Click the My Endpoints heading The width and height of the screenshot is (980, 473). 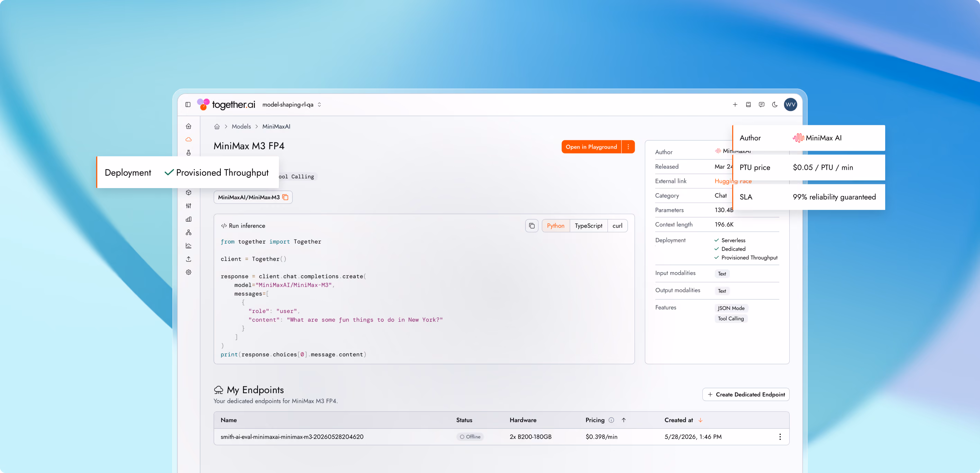(x=255, y=390)
